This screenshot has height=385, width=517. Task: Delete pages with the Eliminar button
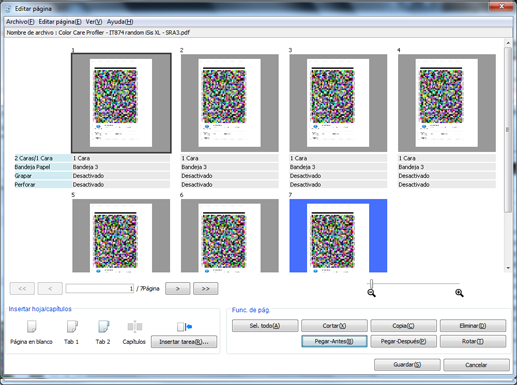(x=473, y=326)
